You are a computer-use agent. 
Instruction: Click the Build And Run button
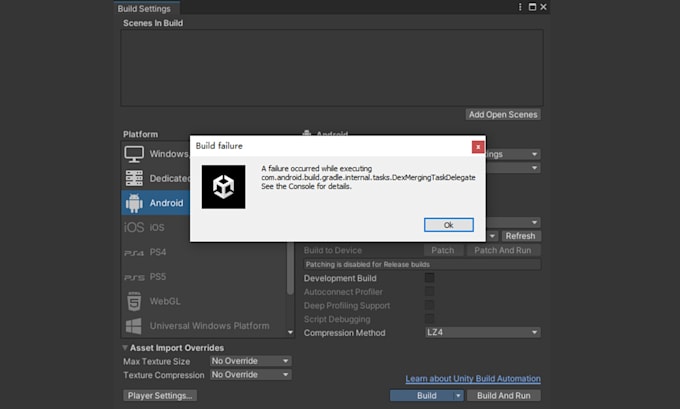pos(503,396)
